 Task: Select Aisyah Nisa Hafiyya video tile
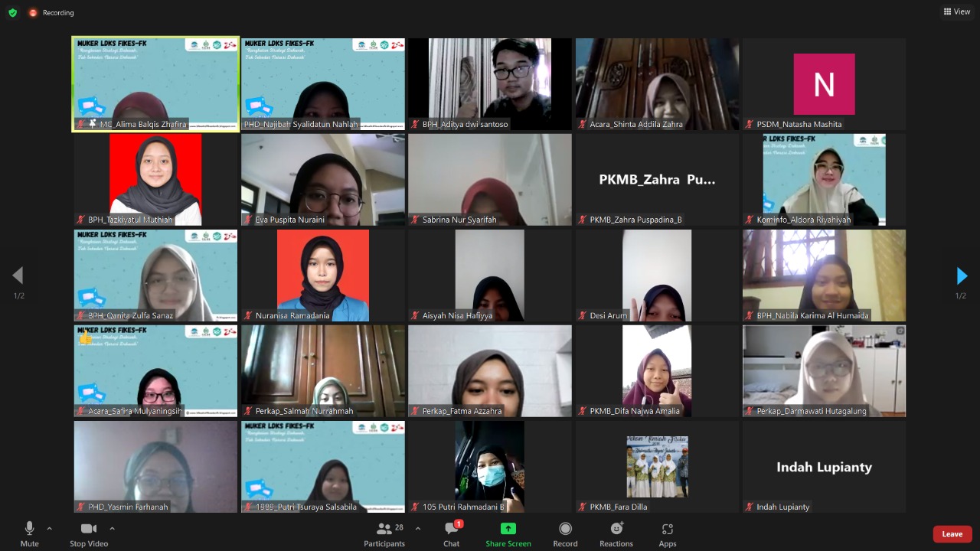coord(490,275)
